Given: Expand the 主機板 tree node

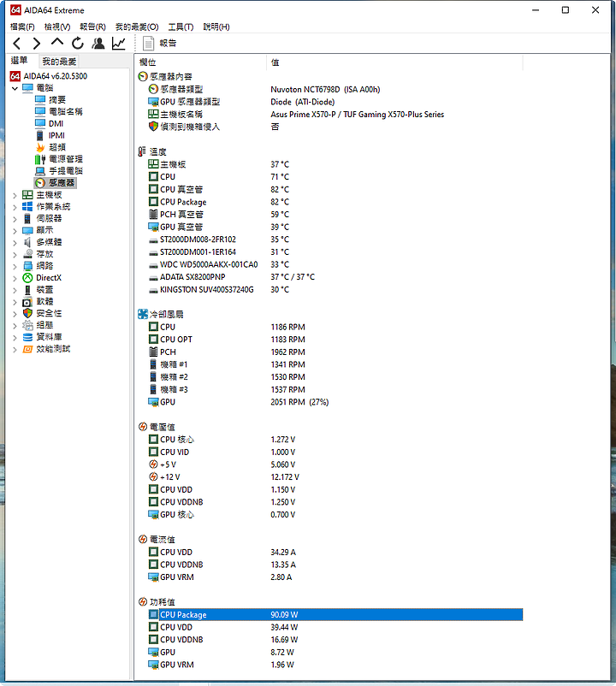Looking at the screenshot, I should point(15,196).
